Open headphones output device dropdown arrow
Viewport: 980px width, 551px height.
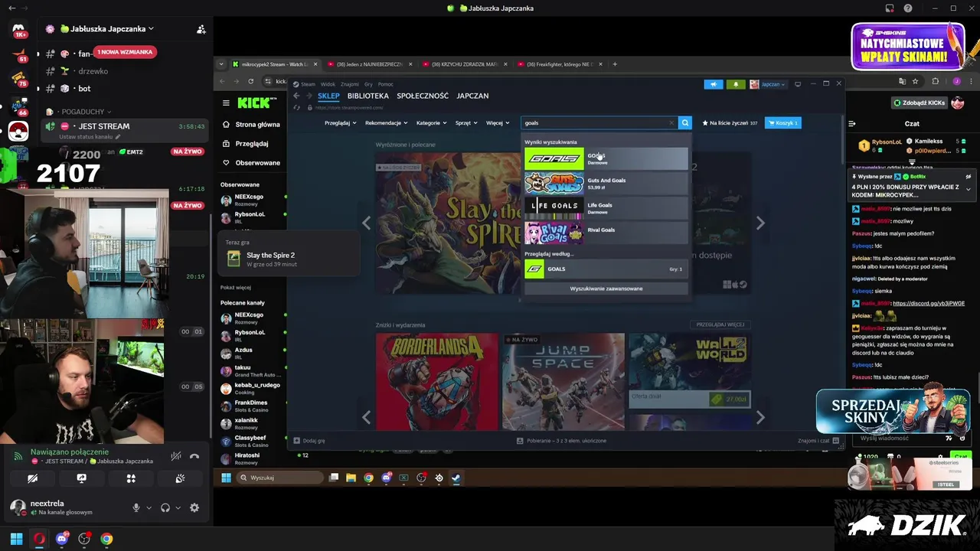click(x=178, y=507)
